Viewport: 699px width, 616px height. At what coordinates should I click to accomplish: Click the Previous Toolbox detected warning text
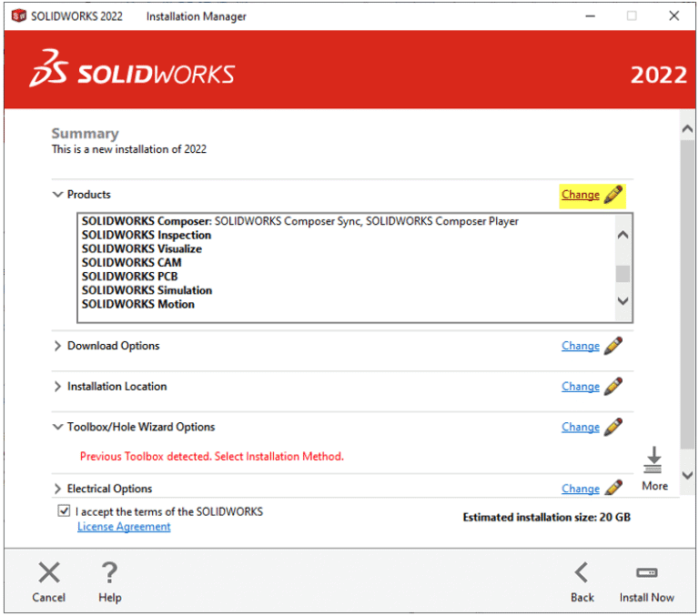(212, 457)
